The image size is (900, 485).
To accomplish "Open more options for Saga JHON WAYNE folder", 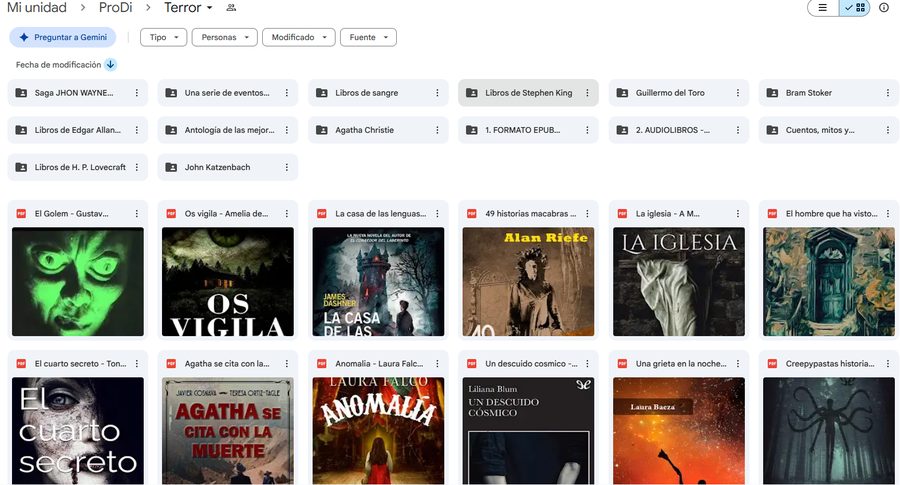I will (x=137, y=93).
